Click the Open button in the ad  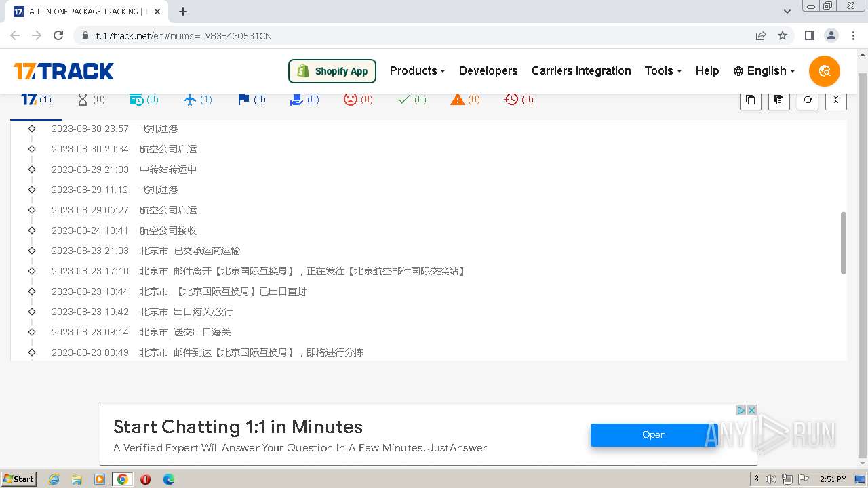654,435
